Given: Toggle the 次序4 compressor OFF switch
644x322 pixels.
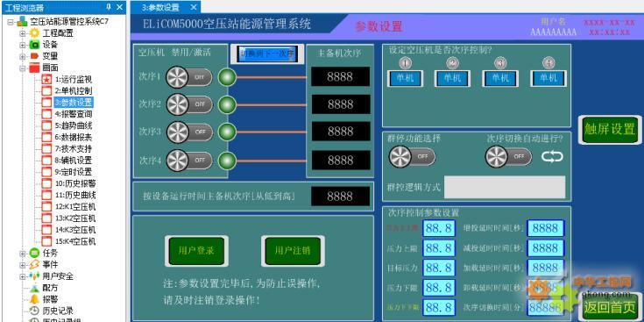Looking at the screenshot, I should pyautogui.click(x=189, y=160).
